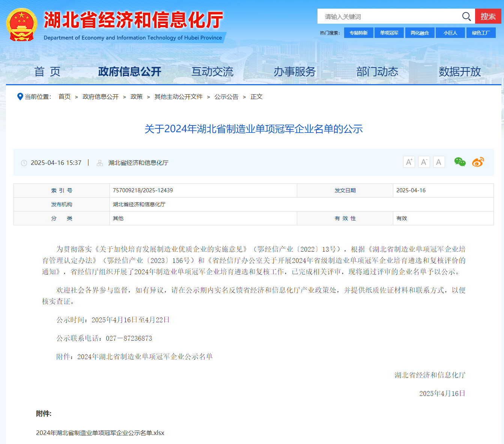Viewport: 504px width, 444px height.
Task: Click 发文日期 value 2025-04-16
Action: tap(411, 190)
